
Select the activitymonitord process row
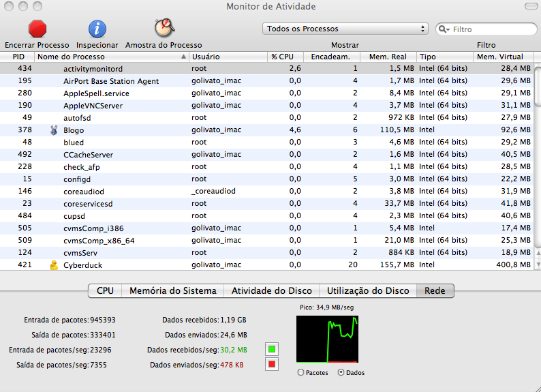pos(266,68)
